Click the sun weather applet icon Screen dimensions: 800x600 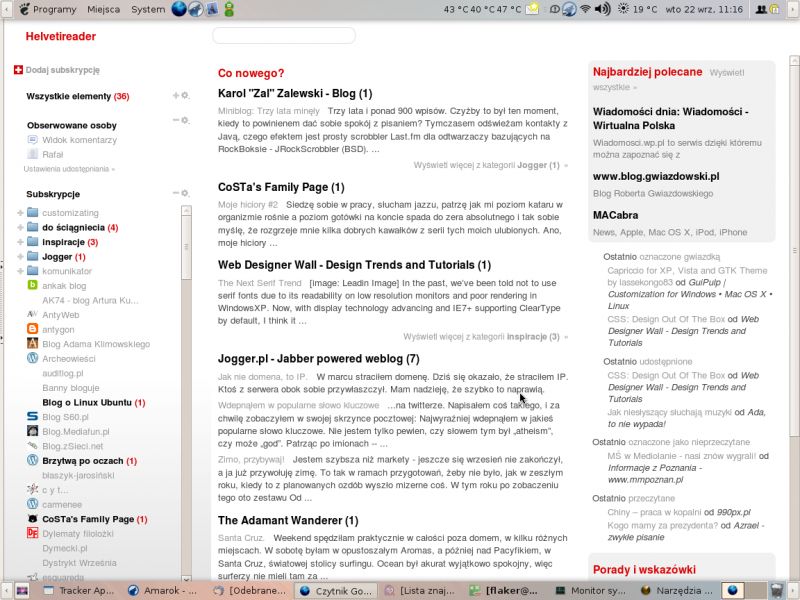[623, 9]
